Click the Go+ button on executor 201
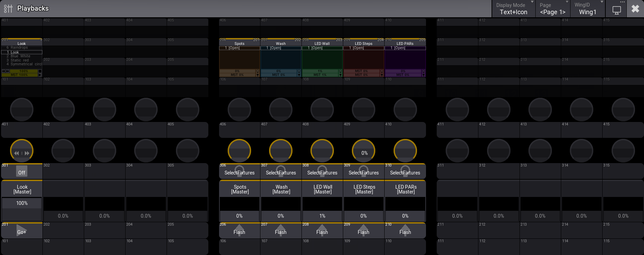 coord(22,230)
